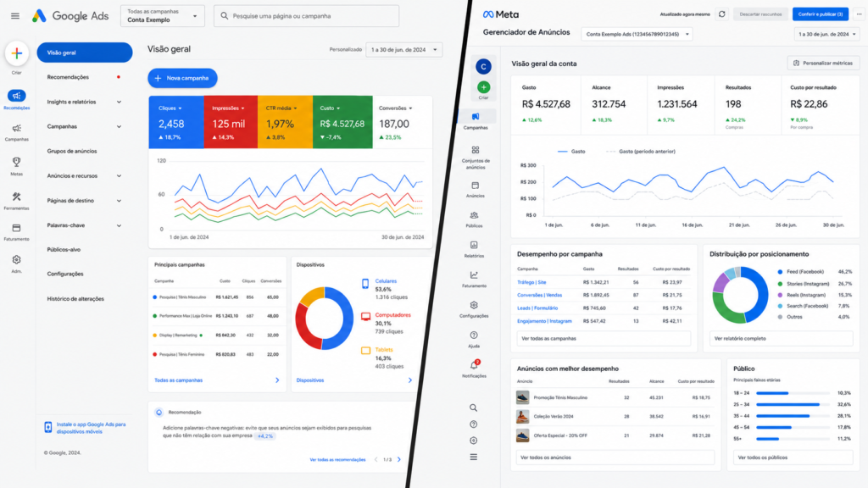Open Faturamento chart icon in Meta sidebar

point(474,275)
